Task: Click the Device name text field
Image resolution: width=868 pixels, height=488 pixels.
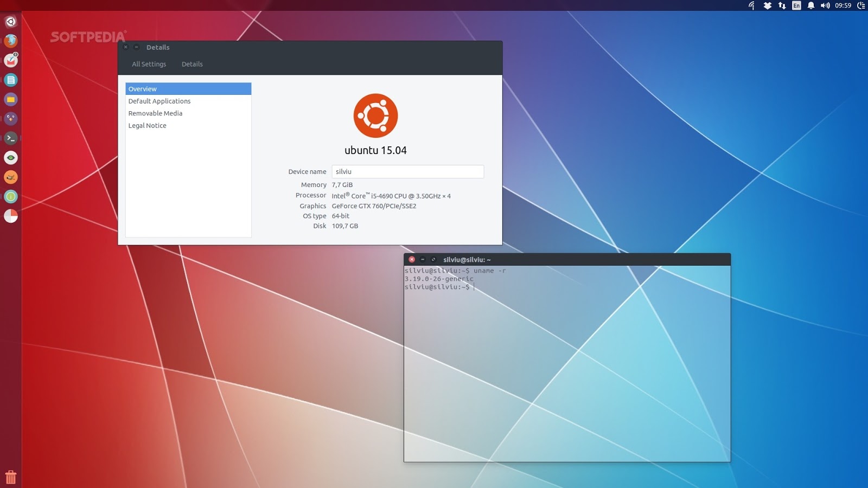Action: 407,171
